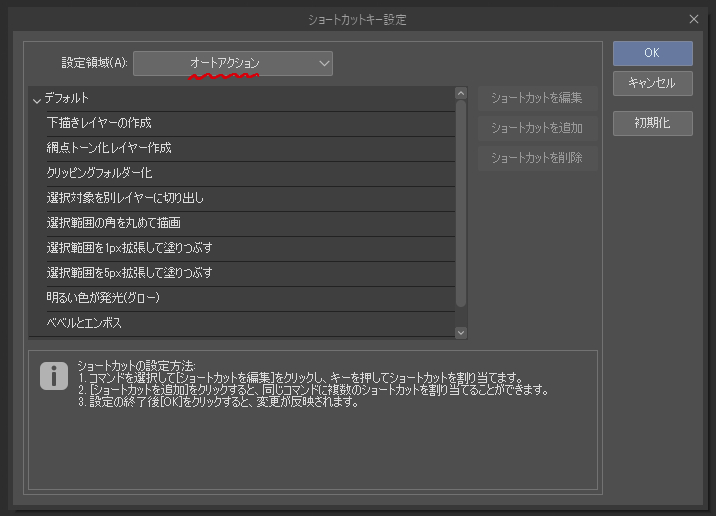Collapse the デフォルト group chevron

click(x=37, y=100)
